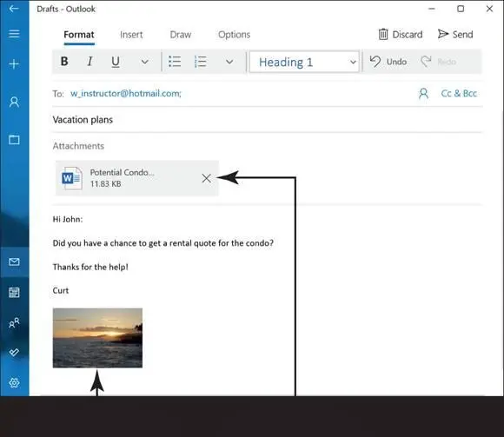
Task: Click the Redo button
Action: coord(439,62)
